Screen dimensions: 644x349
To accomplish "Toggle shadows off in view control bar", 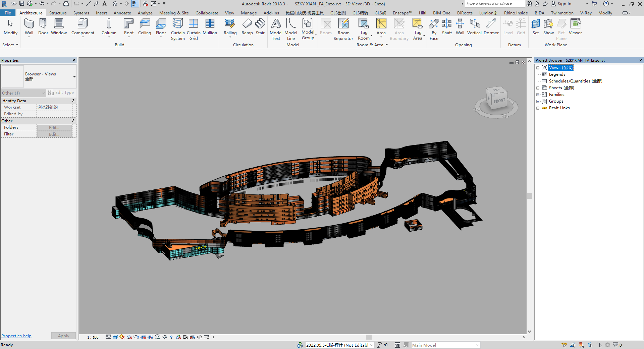I will click(x=129, y=337).
